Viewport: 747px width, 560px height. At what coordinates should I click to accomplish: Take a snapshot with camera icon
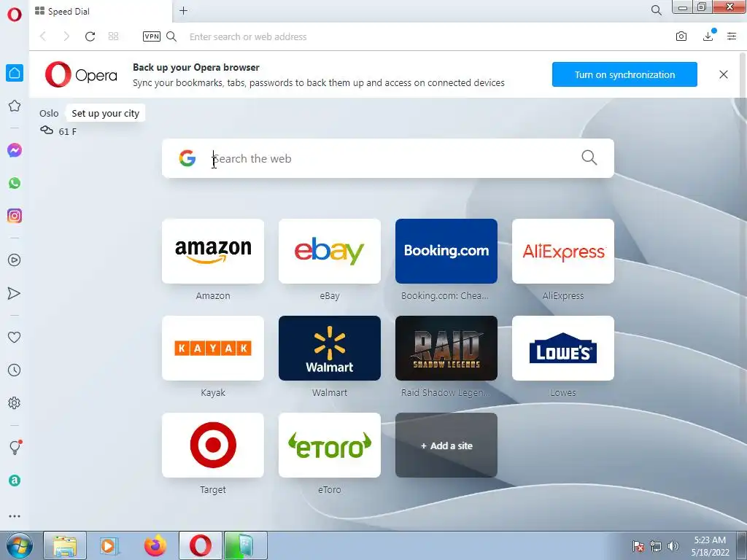[681, 36]
